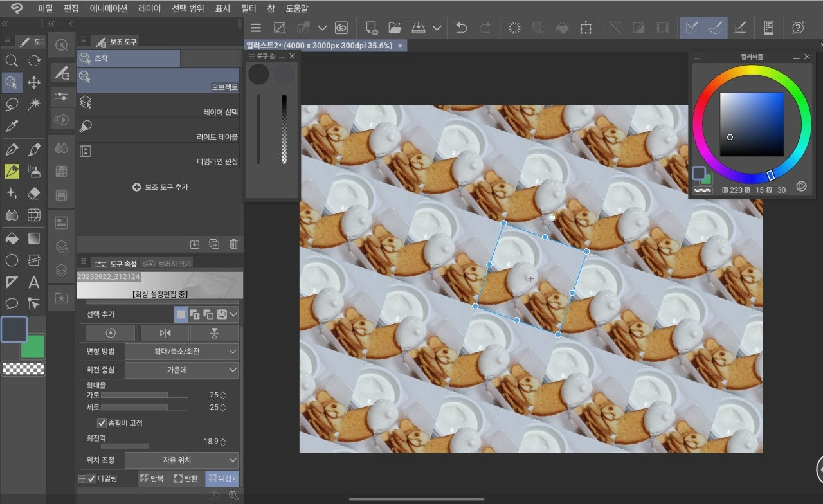Open file with folder icon in command bar
Viewport: 823px width, 504px height.
(395, 28)
